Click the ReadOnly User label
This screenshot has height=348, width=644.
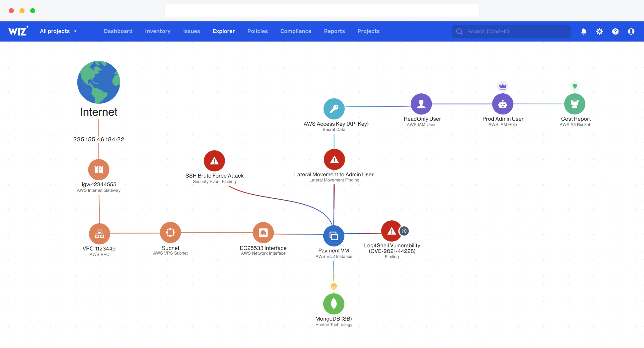pyautogui.click(x=422, y=119)
